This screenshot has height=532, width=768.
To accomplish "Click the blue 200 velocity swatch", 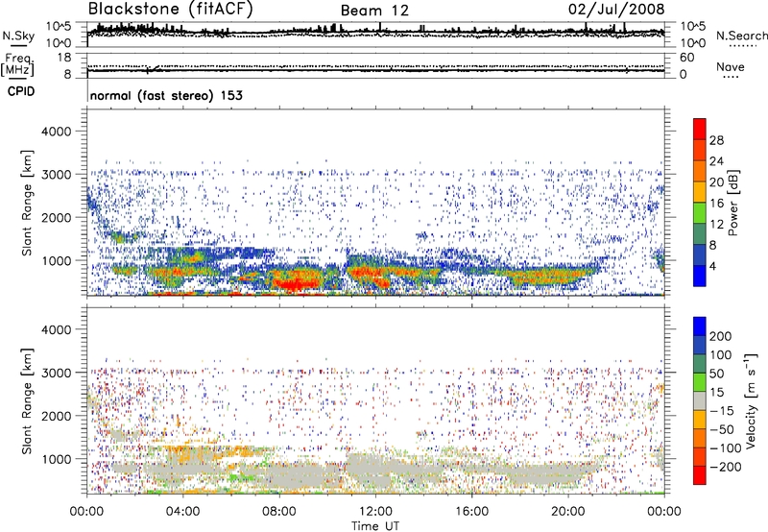I will point(700,326).
